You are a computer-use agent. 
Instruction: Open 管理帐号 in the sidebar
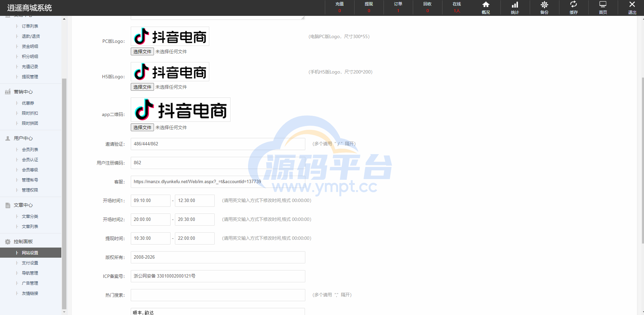(31, 180)
